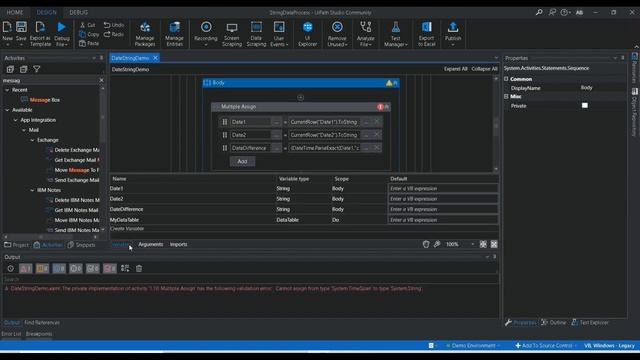Open Test Manager

(x=396, y=33)
